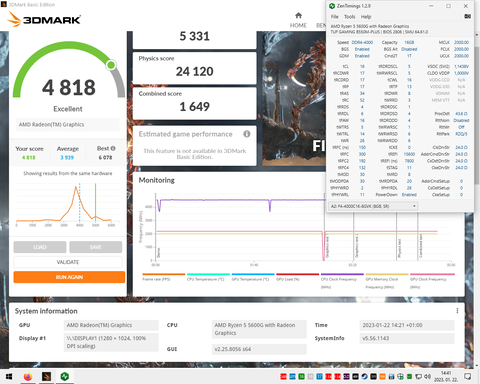This screenshot has width=480, height=384.
Task: Click the score distribution chart
Action: tap(68, 204)
